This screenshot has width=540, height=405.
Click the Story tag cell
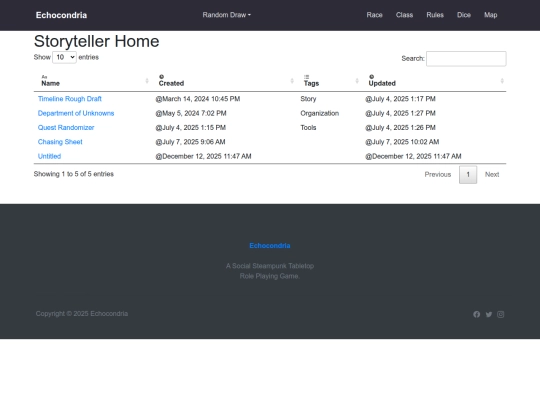pos(308,99)
